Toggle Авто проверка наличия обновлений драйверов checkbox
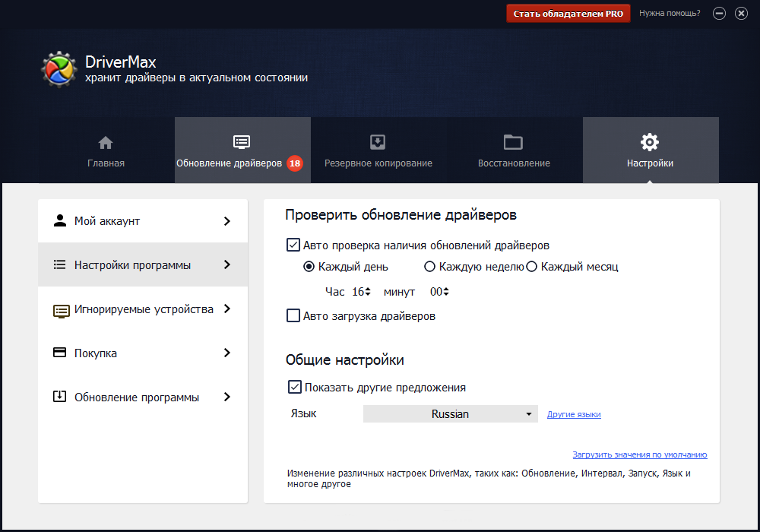 [293, 245]
